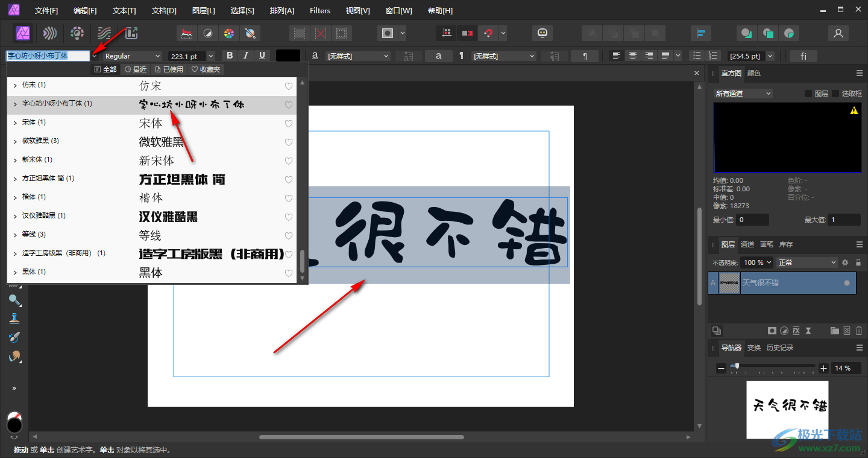Click the Bold formatting button
The image size is (868, 458).
pos(230,56)
